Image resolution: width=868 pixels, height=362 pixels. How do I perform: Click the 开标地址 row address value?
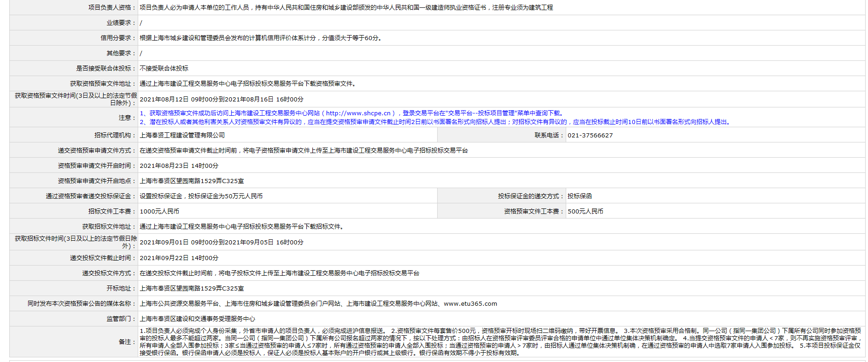(x=192, y=289)
